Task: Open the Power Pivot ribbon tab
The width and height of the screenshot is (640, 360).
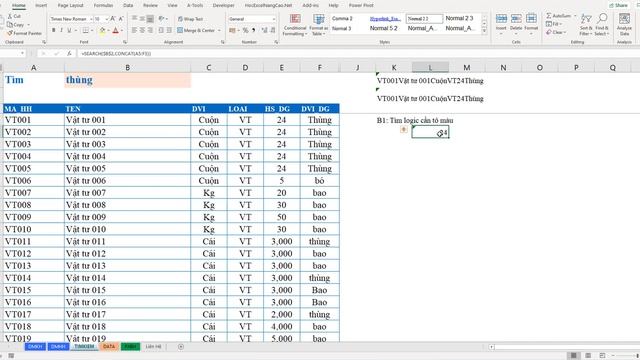Action: (x=361, y=5)
